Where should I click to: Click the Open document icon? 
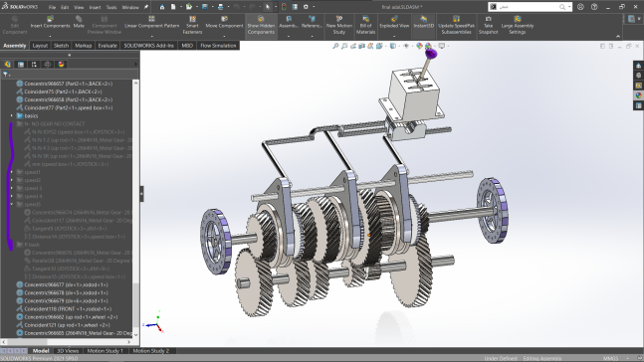188,7
